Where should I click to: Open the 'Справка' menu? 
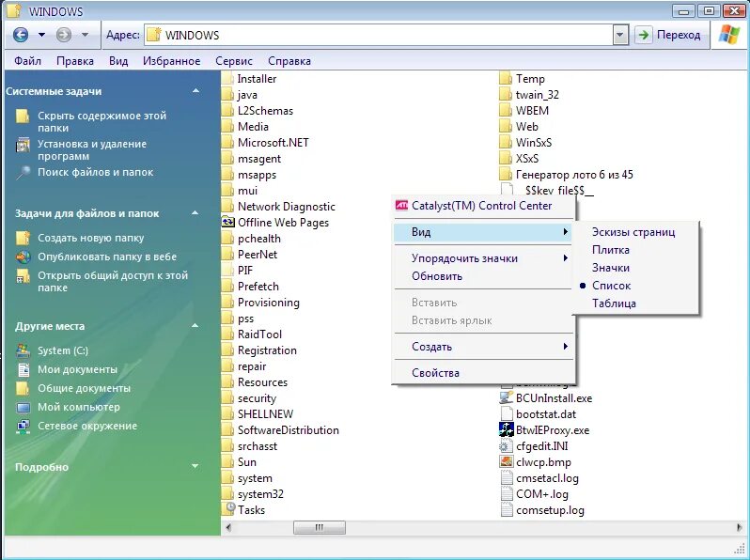pos(289,61)
